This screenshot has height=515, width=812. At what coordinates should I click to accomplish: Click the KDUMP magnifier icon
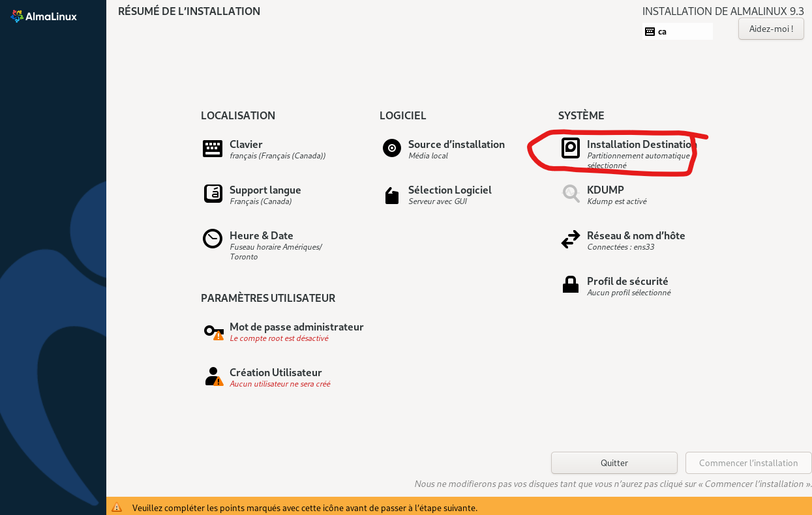tap(571, 194)
